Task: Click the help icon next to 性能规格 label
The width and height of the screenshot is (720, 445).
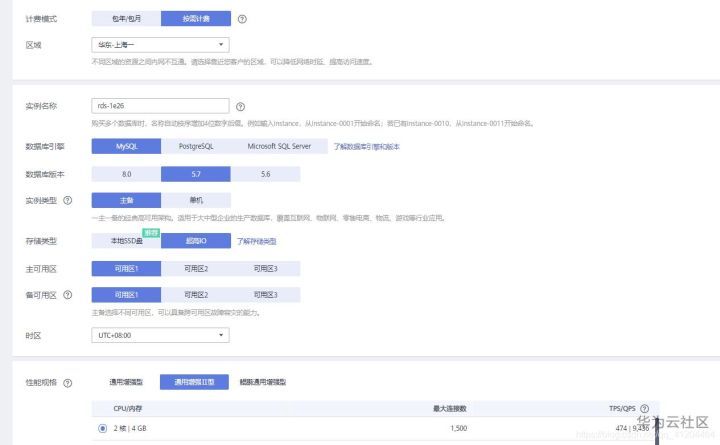Action: (x=68, y=383)
